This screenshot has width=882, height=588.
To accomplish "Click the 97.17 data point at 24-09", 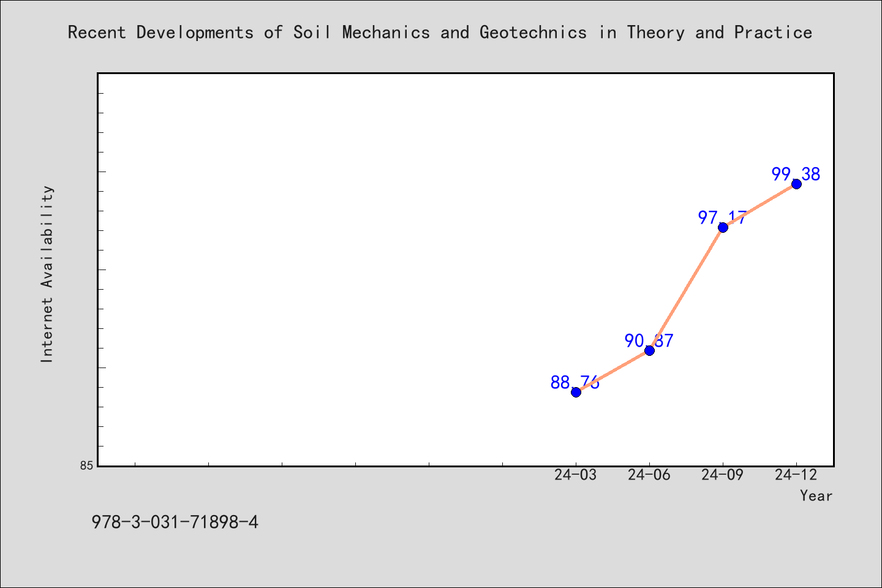I will pyautogui.click(x=723, y=227).
